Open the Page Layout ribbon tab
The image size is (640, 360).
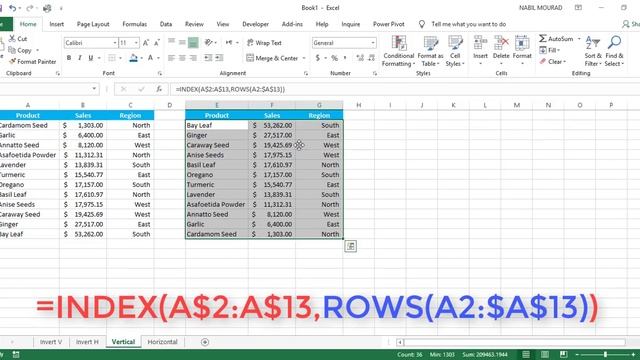[93, 24]
